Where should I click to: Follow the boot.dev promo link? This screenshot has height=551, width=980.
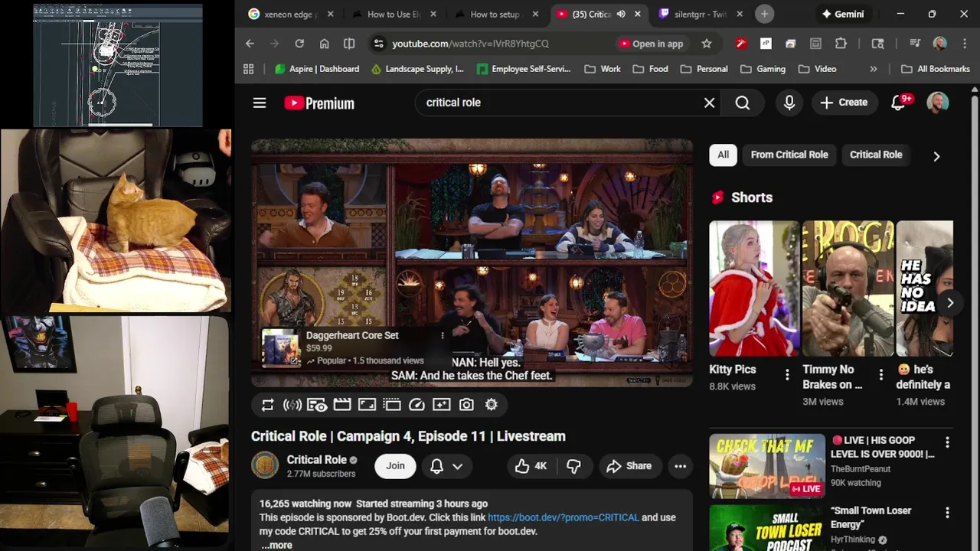[563, 518]
